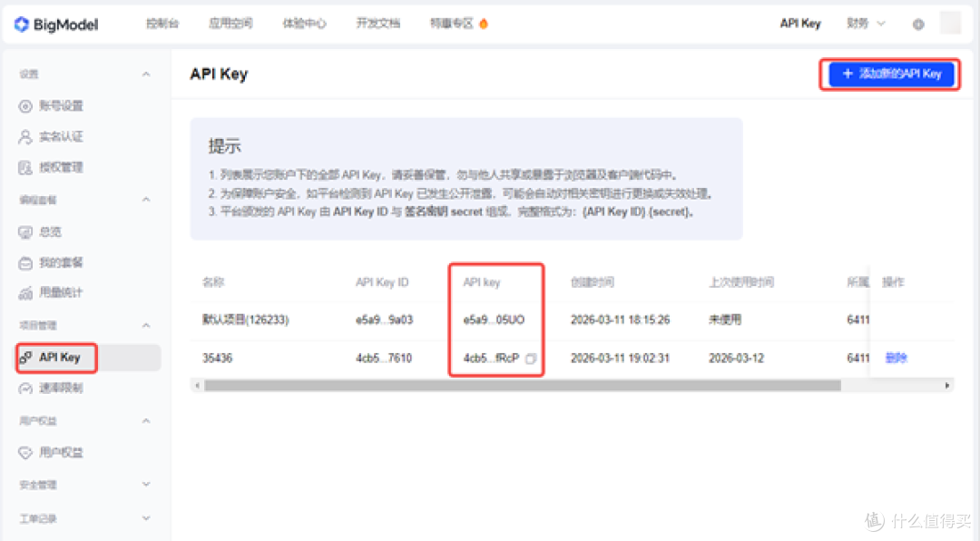980x541 pixels.
Task: Select API Key in the sidebar
Action: (88, 358)
